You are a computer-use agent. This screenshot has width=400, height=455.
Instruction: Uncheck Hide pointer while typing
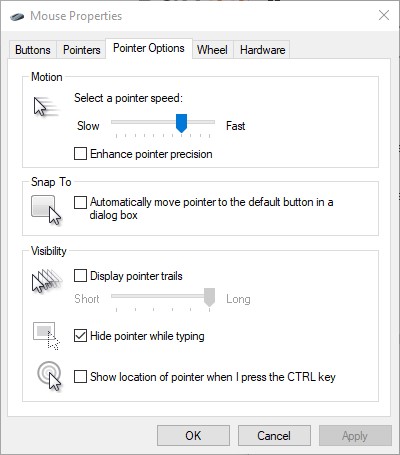80,336
